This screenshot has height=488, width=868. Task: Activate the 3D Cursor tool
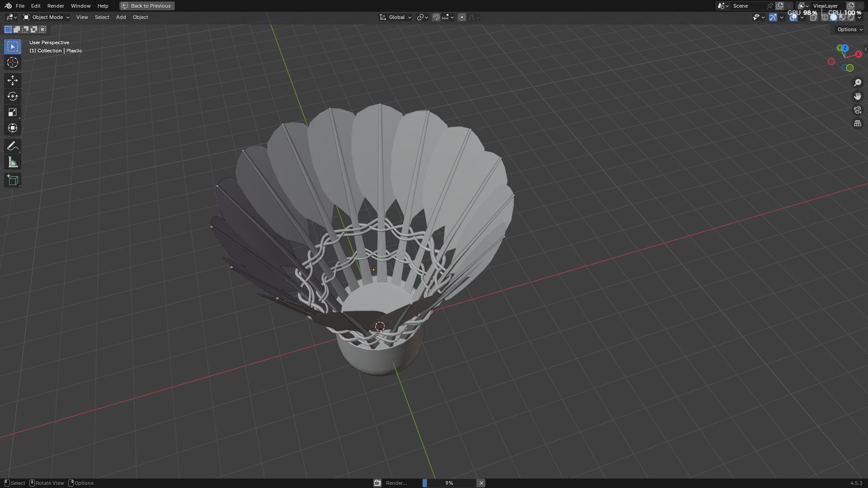13,62
